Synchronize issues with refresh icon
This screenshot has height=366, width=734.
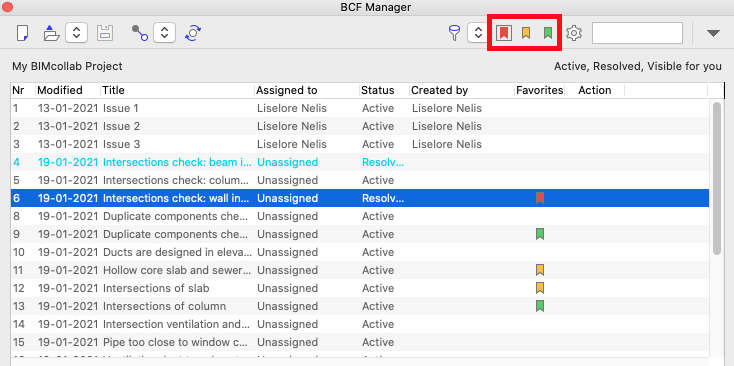click(193, 33)
